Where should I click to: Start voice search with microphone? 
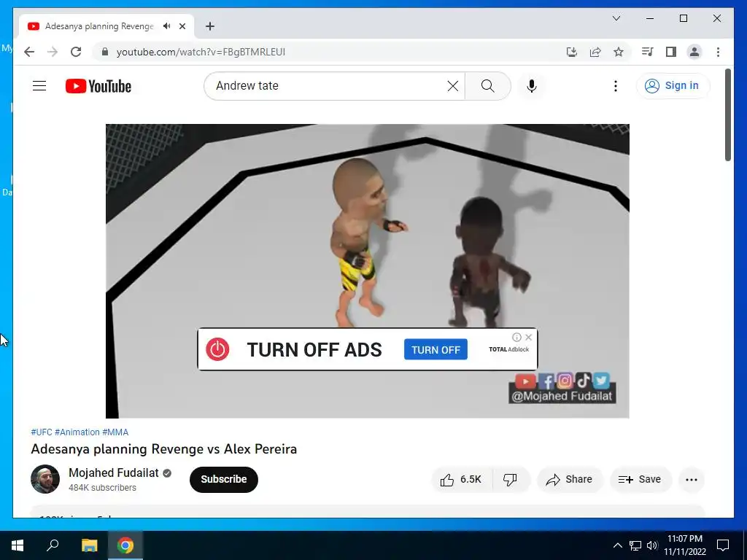tap(532, 86)
